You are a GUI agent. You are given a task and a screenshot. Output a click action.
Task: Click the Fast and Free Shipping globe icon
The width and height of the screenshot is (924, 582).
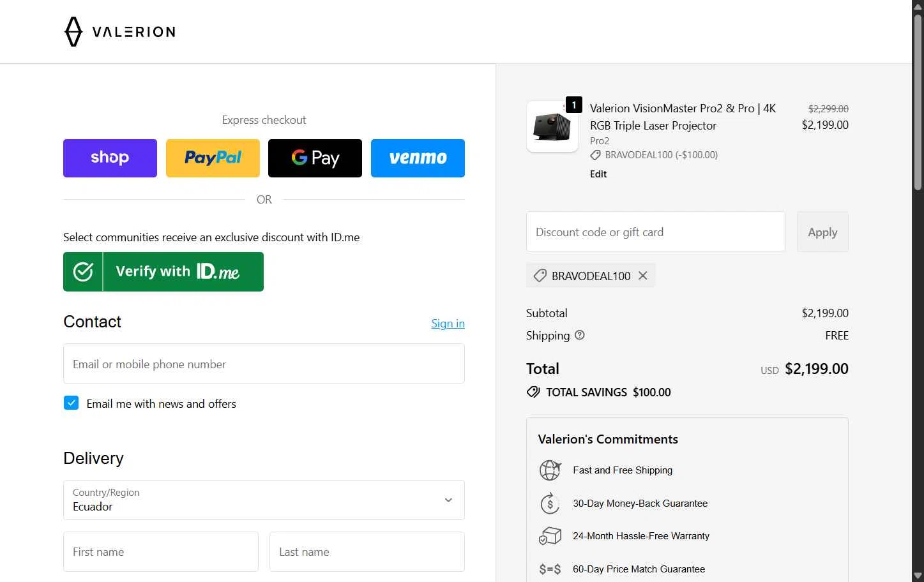pos(550,470)
